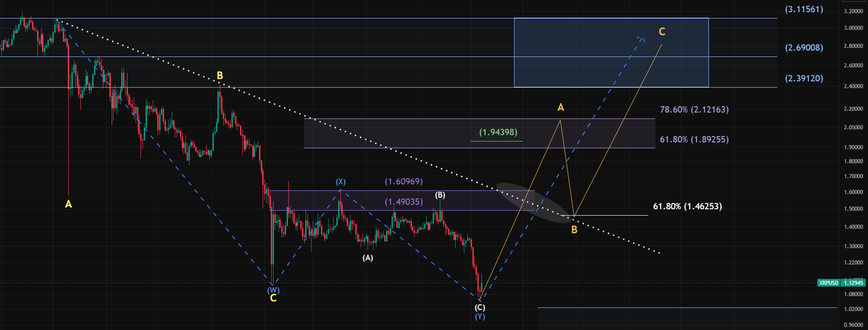The image size is (868, 330).
Task: Click the purple (1.60969) level label
Action: pos(404,181)
